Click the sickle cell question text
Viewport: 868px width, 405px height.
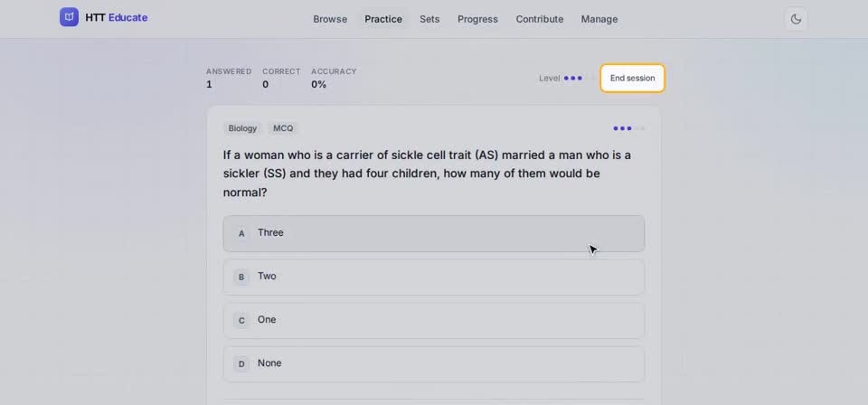point(427,174)
